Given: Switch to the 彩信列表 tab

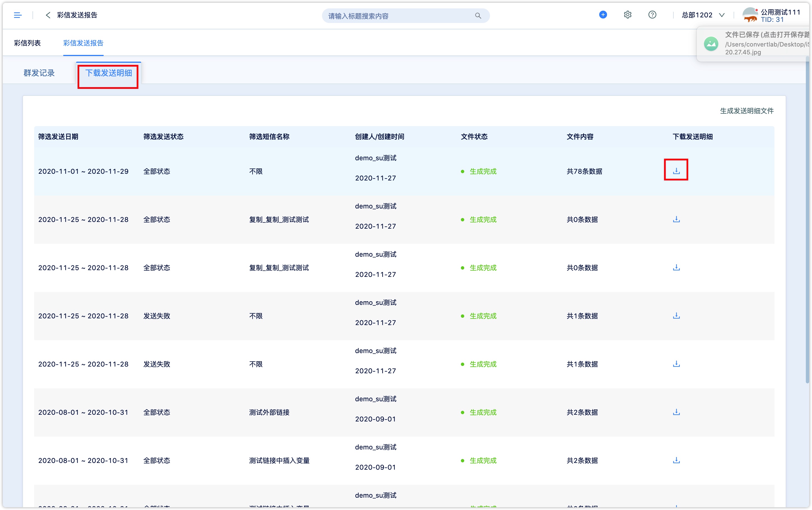Looking at the screenshot, I should 27,43.
